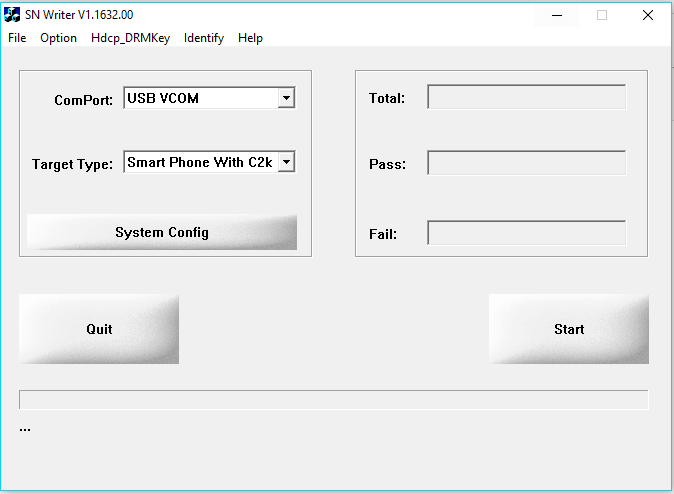The image size is (674, 494).
Task: Expand the ComPort dropdown arrow
Action: (x=286, y=98)
